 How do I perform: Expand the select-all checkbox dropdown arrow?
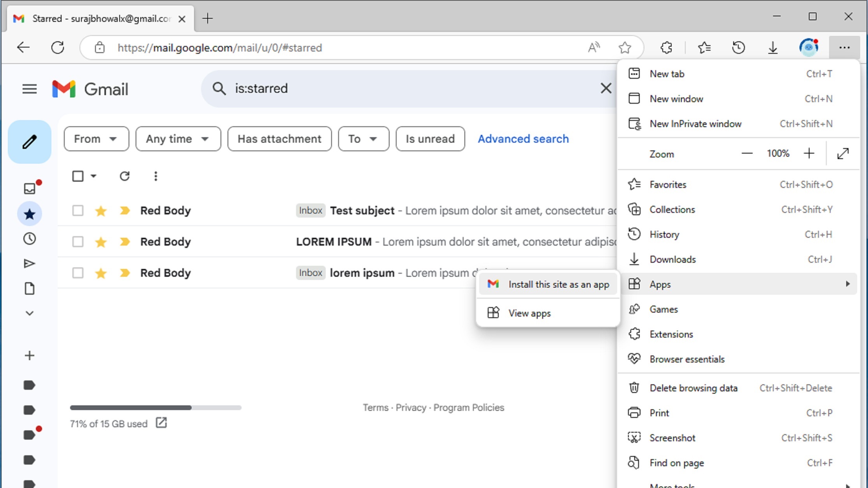click(94, 176)
